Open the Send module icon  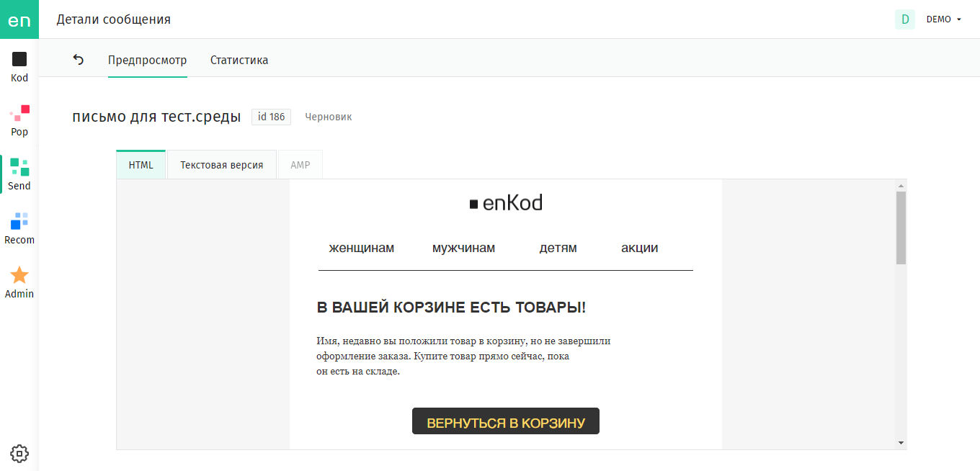point(19,167)
